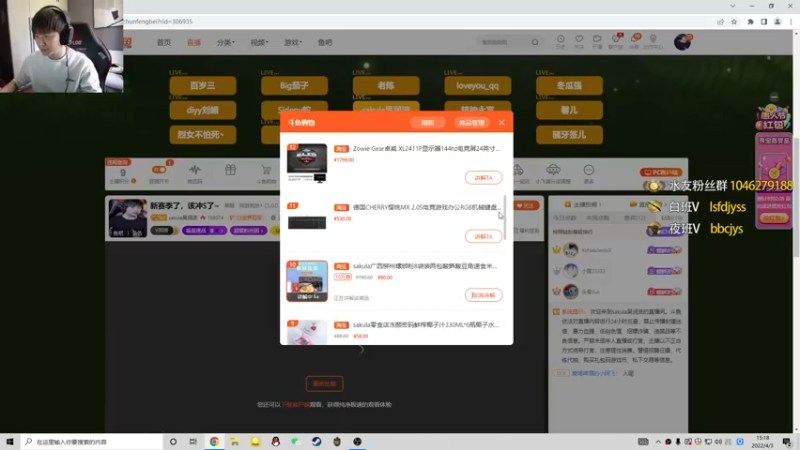This screenshot has height=450, width=800.
Task: Open the loveyou_qq live channel button
Action: click(x=478, y=86)
